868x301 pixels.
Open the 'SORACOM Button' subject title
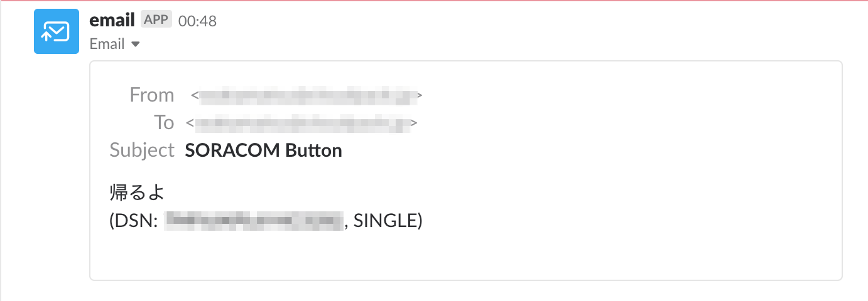click(264, 150)
